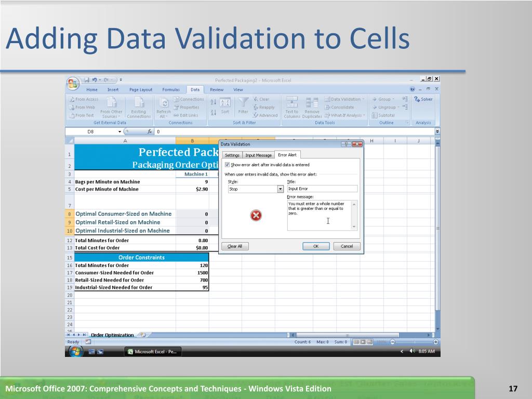This screenshot has height=399, width=532.
Task: Click OK in Data Validation dialog
Action: (316, 246)
